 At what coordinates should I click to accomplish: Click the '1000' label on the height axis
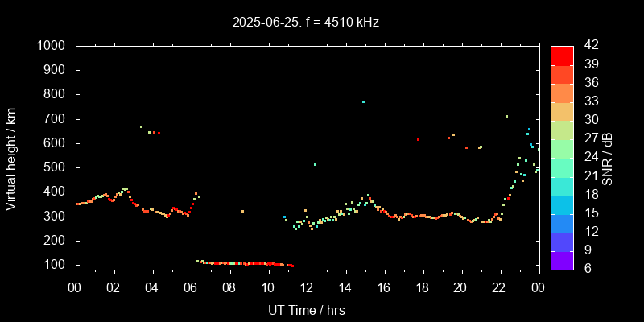52,46
